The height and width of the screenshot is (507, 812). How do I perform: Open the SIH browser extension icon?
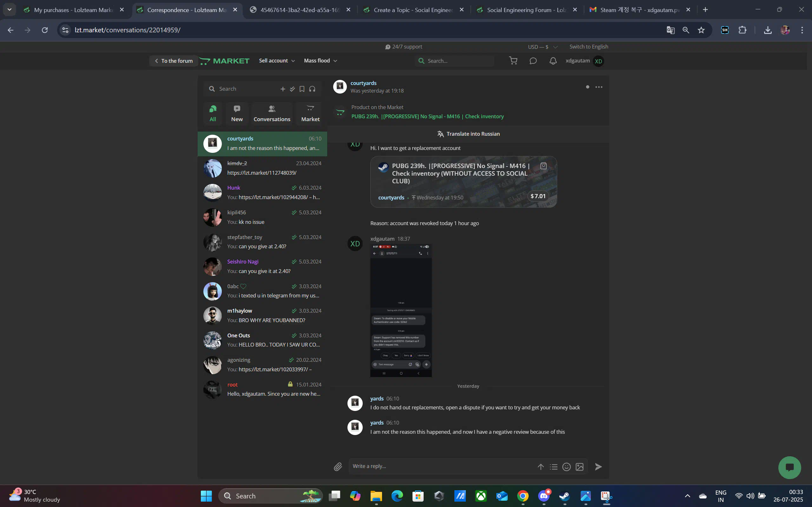pyautogui.click(x=725, y=30)
